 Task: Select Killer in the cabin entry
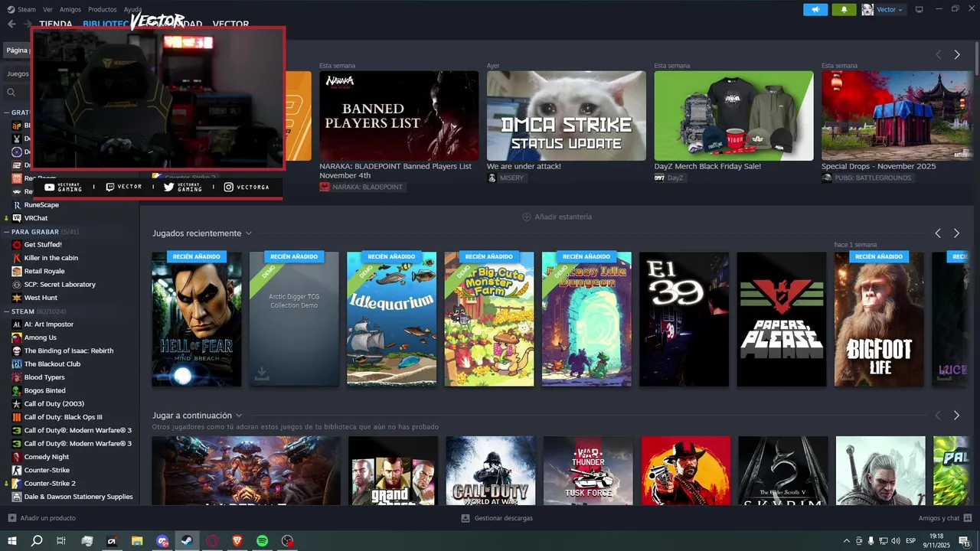(51, 258)
